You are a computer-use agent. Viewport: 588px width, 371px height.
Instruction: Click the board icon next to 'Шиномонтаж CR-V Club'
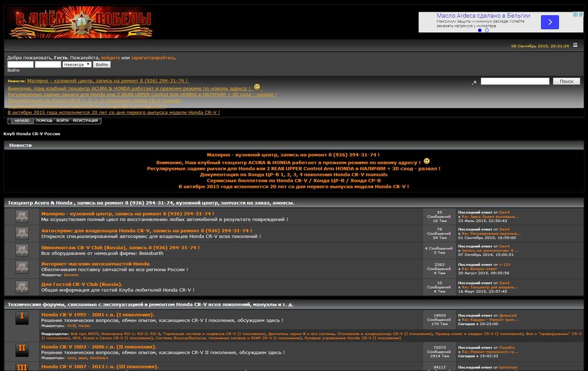pos(22,250)
